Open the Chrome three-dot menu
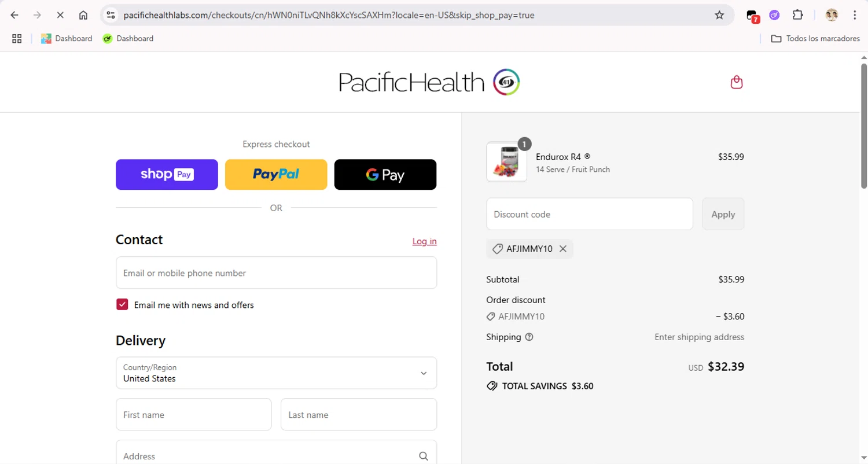The width and height of the screenshot is (868, 464). (x=855, y=15)
